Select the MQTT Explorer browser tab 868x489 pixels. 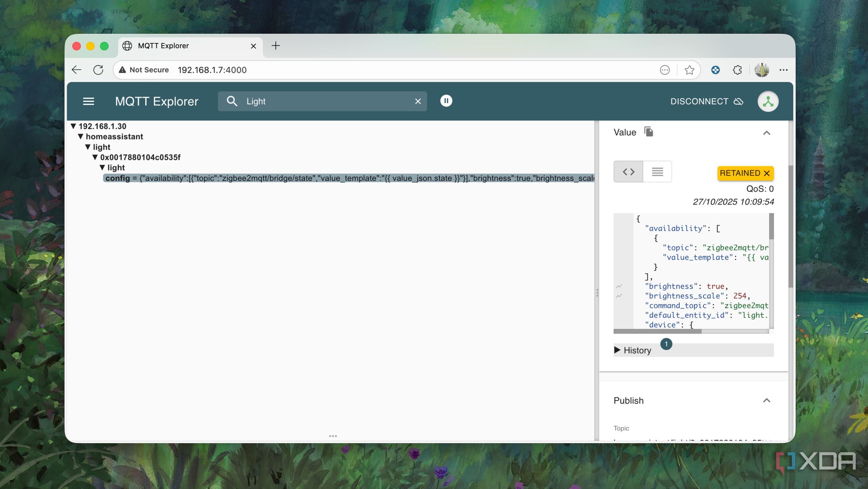coord(190,46)
